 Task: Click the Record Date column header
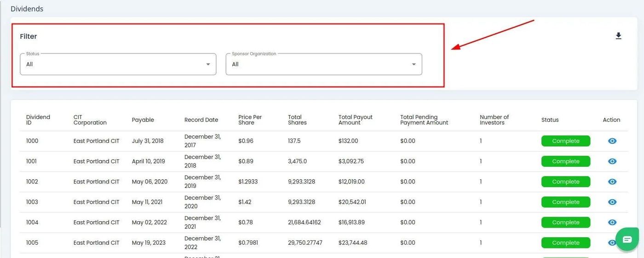pos(201,120)
